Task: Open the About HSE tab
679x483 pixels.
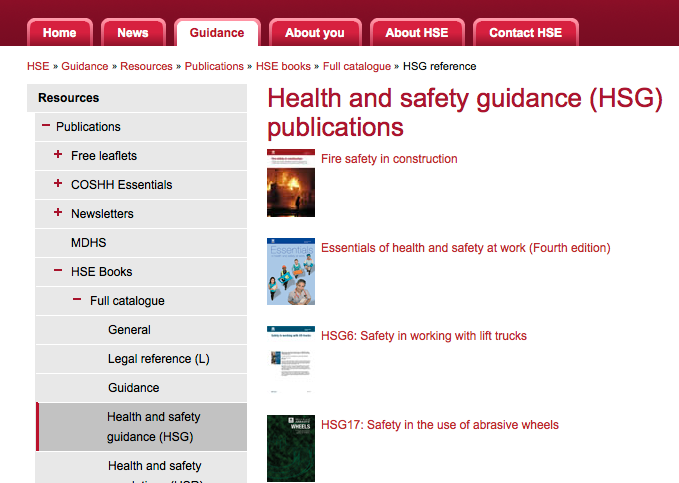Action: coord(417,33)
